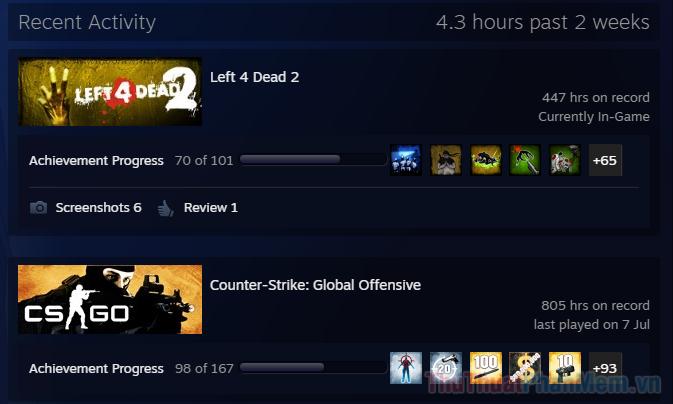Open the gold 10 pistol achievement icon

pyautogui.click(x=565, y=368)
